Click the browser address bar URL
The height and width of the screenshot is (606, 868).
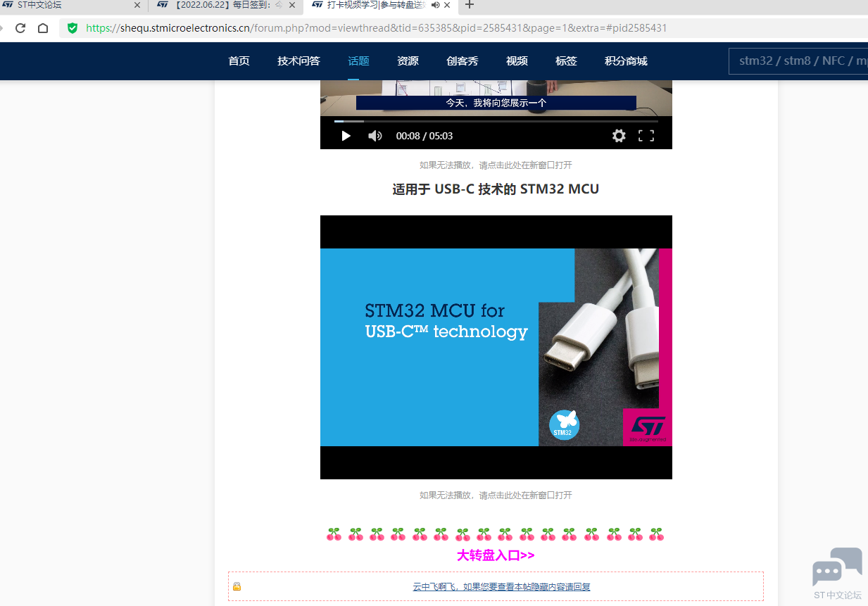(377, 28)
